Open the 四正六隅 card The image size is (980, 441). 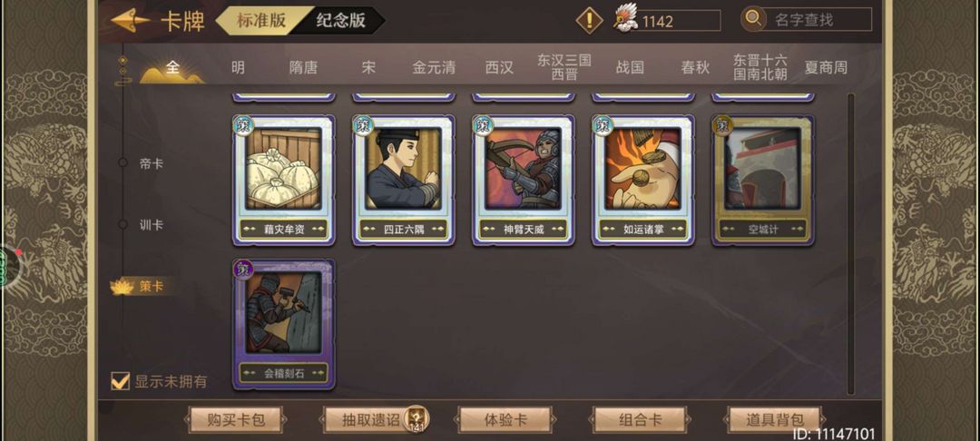point(404,180)
